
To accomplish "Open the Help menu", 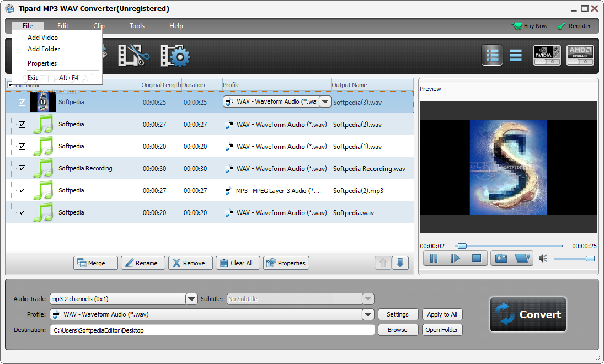I will click(x=176, y=26).
